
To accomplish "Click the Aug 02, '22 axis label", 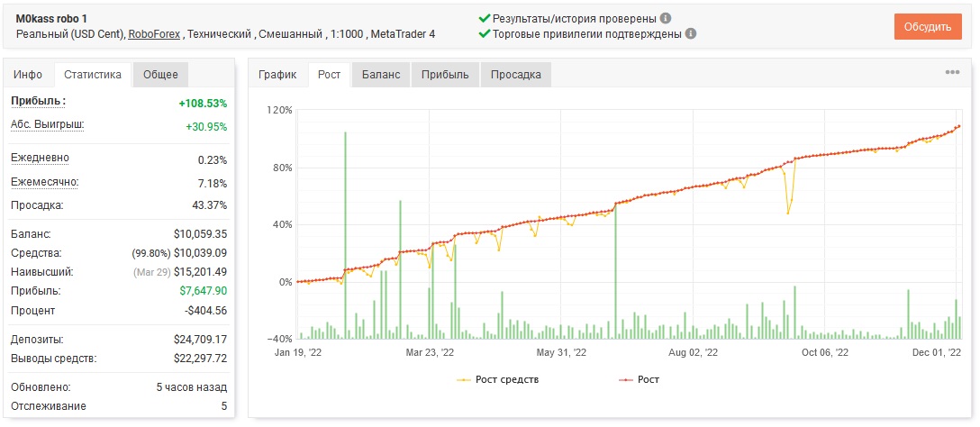I will pyautogui.click(x=694, y=352).
